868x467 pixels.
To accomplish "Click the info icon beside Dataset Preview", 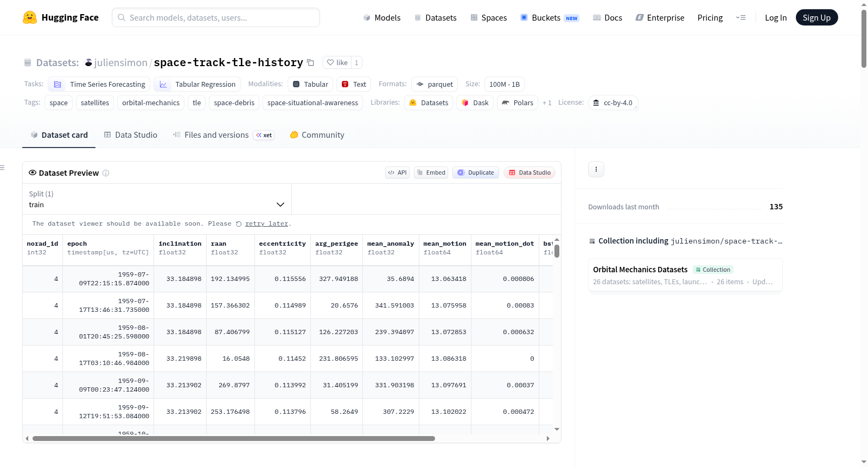I will [x=106, y=173].
